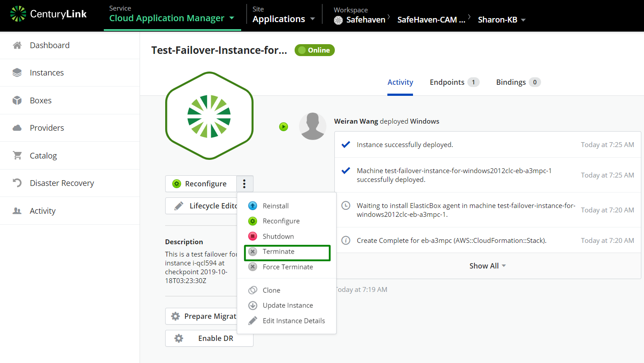Click the blue Reinstall arrow icon

click(x=253, y=206)
